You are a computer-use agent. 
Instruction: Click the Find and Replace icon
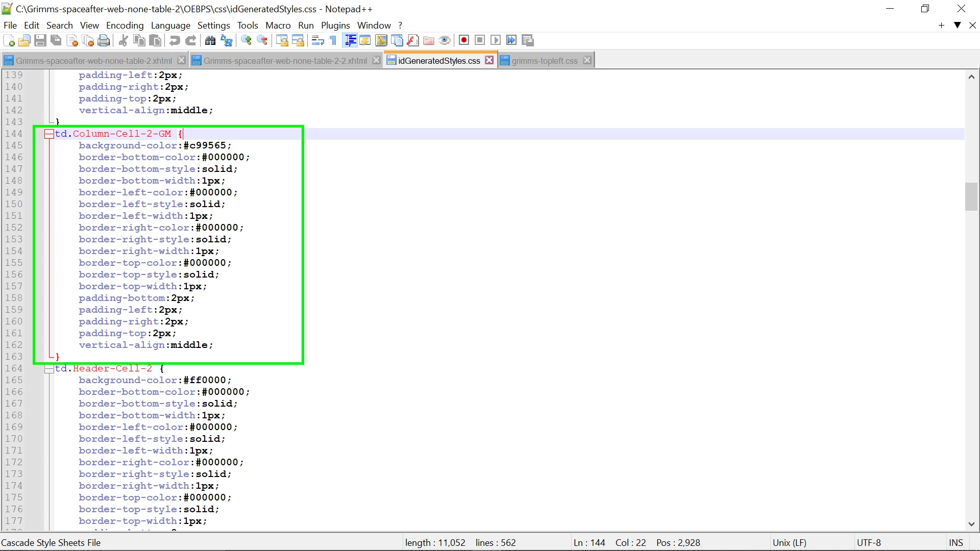click(x=226, y=41)
